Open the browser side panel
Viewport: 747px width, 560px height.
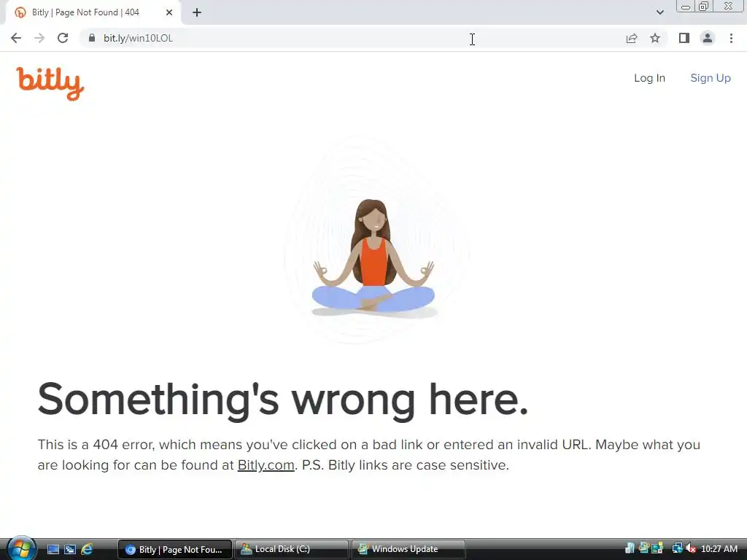point(684,38)
